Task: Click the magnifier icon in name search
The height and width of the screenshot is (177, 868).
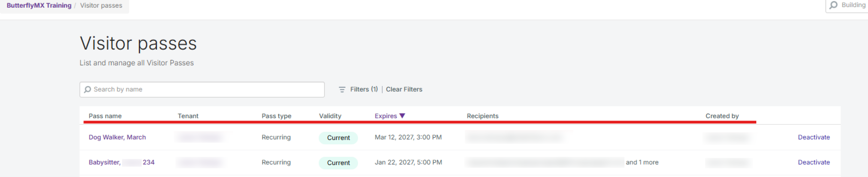Action: (x=88, y=90)
